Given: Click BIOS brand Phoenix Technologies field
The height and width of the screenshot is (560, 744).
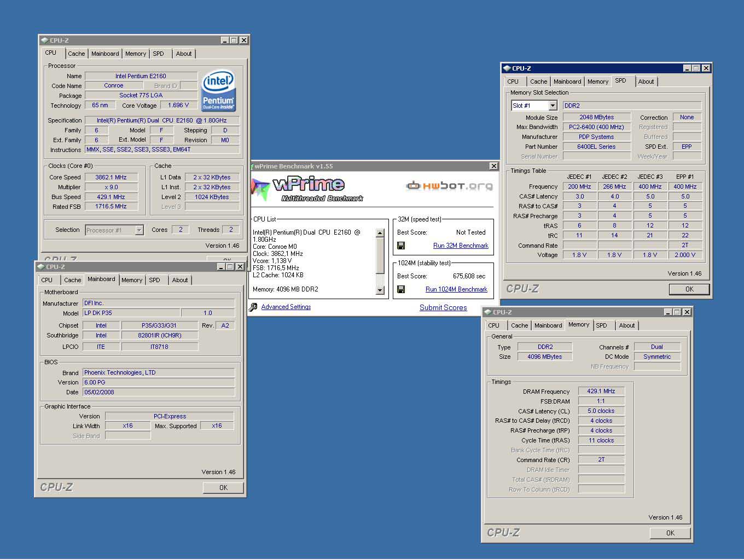Looking at the screenshot, I should pos(159,372).
